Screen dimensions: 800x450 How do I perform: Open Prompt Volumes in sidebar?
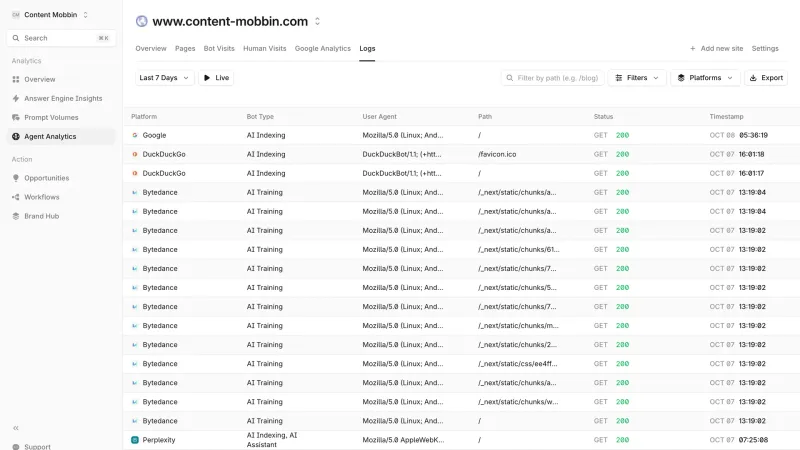click(51, 117)
